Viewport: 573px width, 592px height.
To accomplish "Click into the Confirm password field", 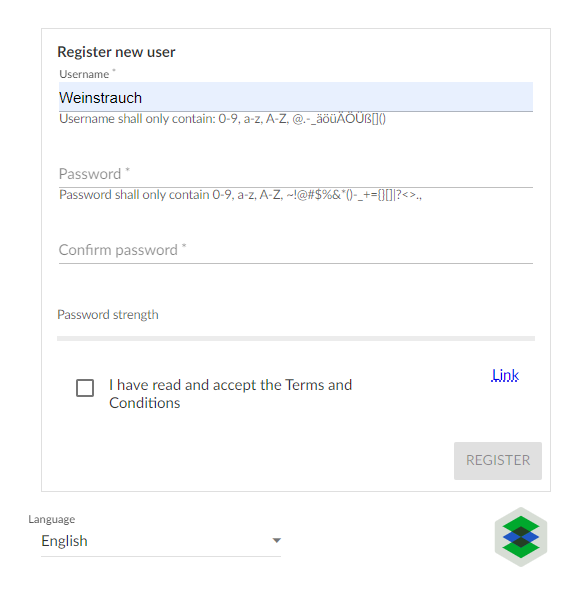I will (296, 250).
